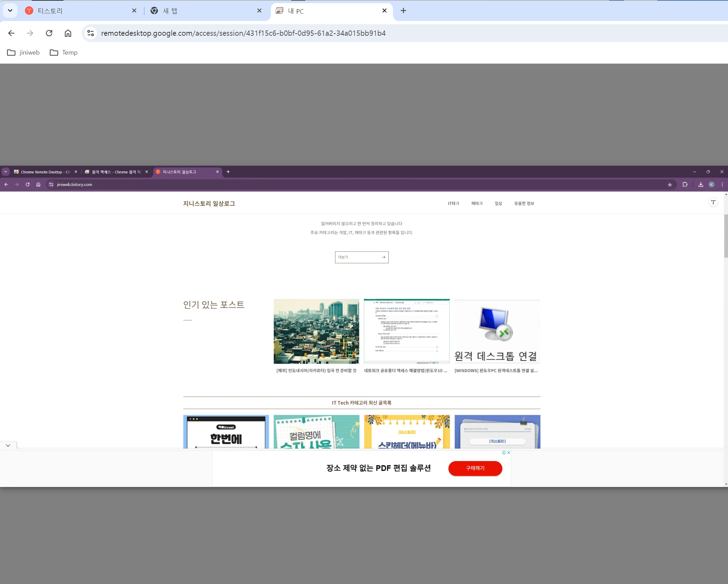
Task: Open the jiniweb folder on the bookmarks bar
Action: [23, 52]
